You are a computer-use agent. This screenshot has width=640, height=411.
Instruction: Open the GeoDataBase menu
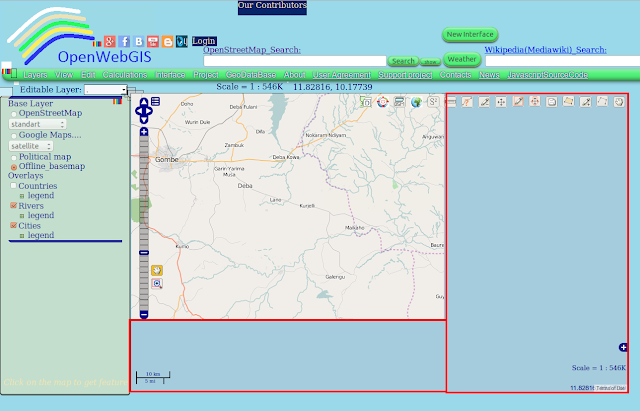[251, 75]
